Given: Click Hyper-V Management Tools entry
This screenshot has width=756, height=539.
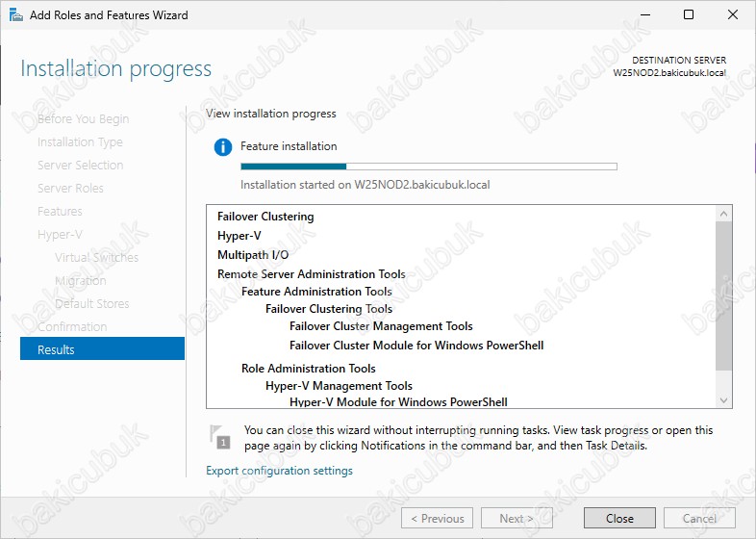Looking at the screenshot, I should (x=339, y=386).
